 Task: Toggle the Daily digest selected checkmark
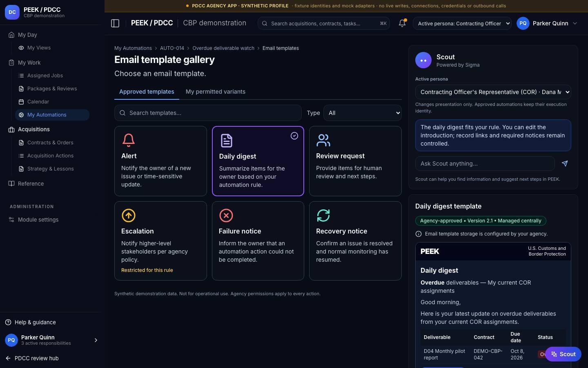pyautogui.click(x=294, y=136)
